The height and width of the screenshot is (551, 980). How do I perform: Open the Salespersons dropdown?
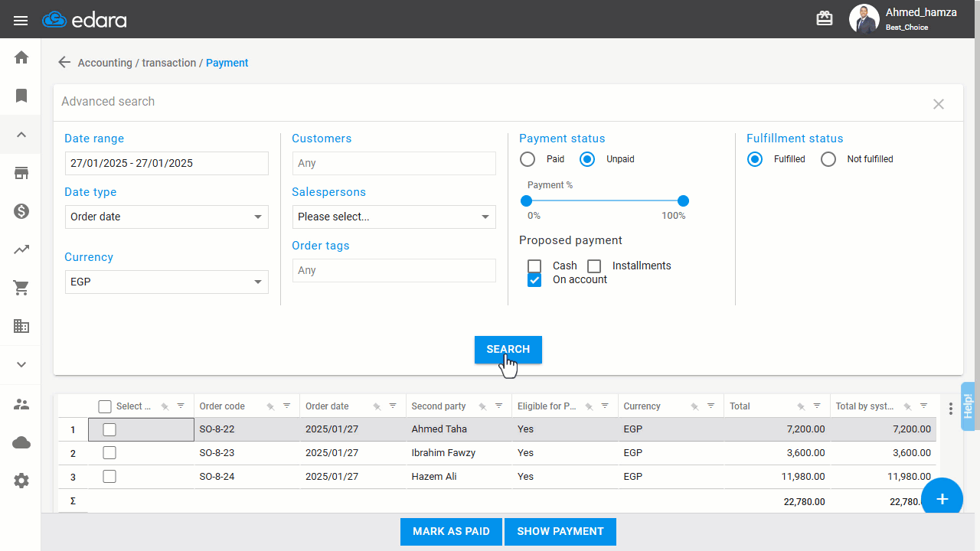click(394, 217)
